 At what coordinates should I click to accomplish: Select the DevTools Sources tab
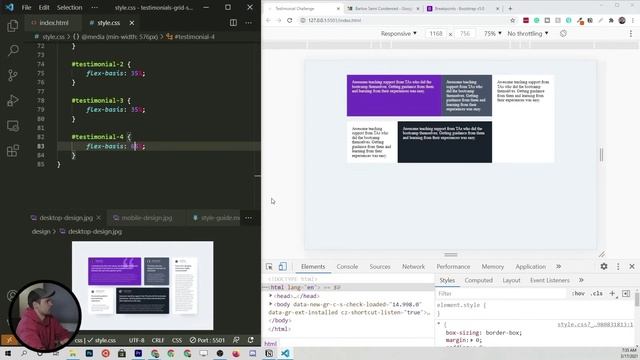[380, 267]
